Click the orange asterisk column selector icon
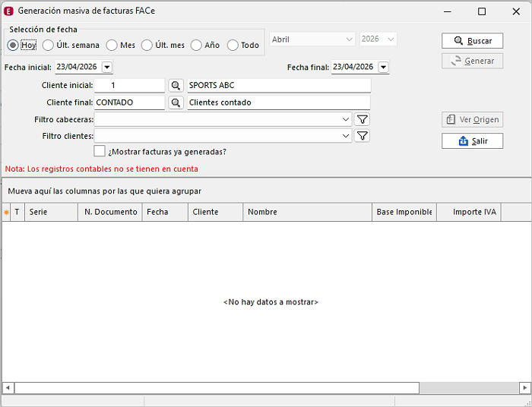Screen dimensions: 532x407 click(6, 212)
